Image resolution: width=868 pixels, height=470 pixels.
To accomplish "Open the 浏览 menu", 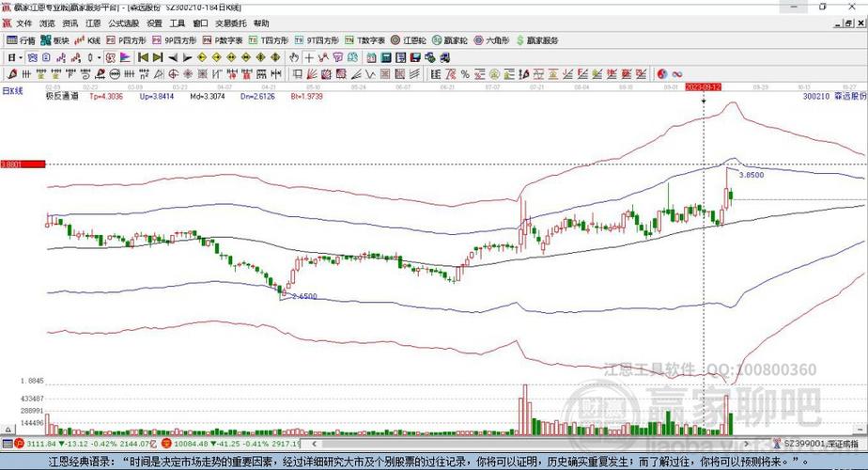I will [x=47, y=23].
